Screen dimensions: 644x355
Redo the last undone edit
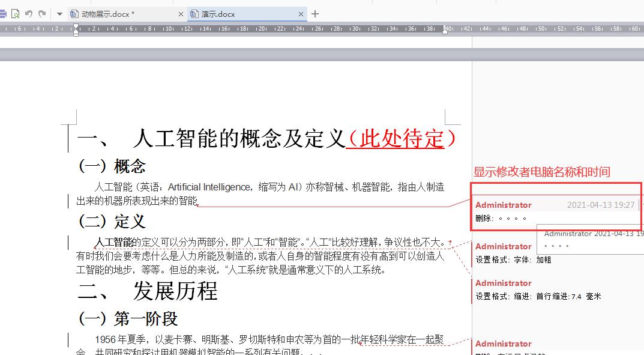pyautogui.click(x=42, y=14)
